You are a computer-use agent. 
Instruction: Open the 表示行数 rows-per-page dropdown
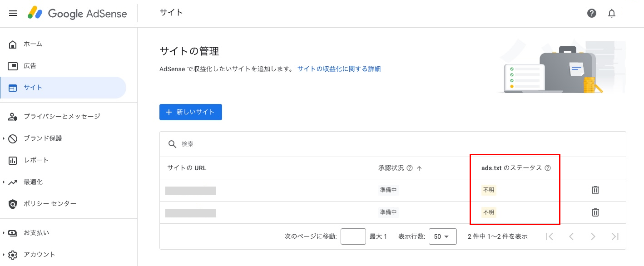click(x=441, y=236)
